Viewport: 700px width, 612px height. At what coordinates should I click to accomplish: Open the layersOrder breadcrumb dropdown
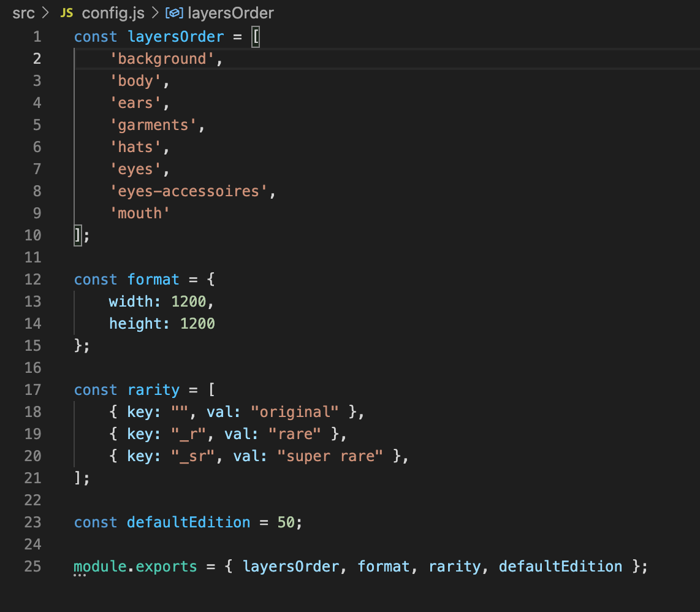(x=231, y=12)
